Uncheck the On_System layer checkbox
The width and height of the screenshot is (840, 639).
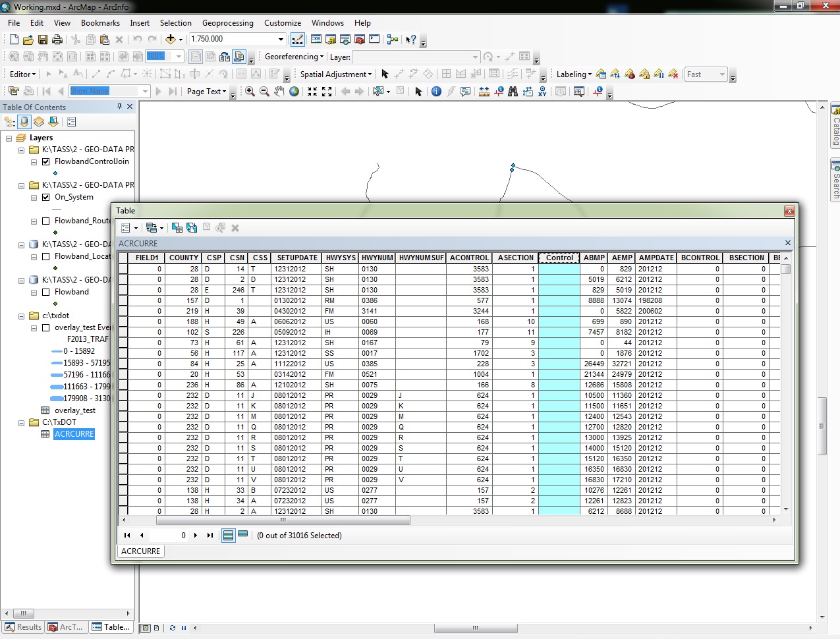point(46,198)
